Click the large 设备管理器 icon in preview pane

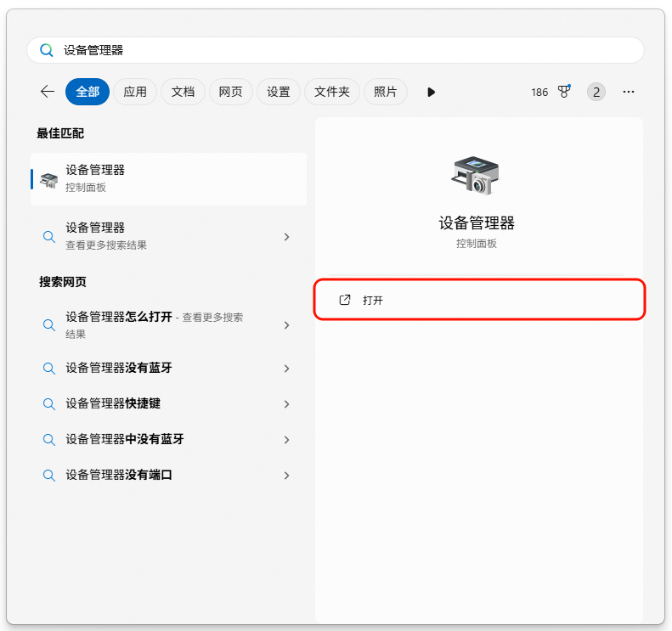click(476, 176)
